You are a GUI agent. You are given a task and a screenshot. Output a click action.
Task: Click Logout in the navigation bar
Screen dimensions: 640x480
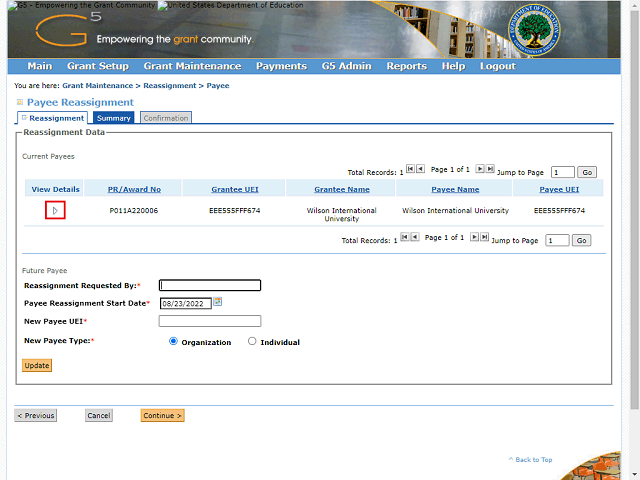coord(498,66)
